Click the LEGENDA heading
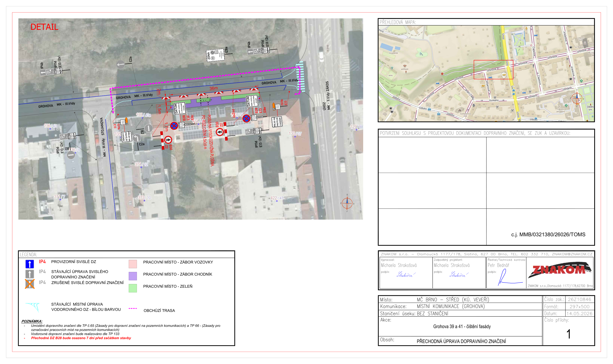 click(x=29, y=255)
